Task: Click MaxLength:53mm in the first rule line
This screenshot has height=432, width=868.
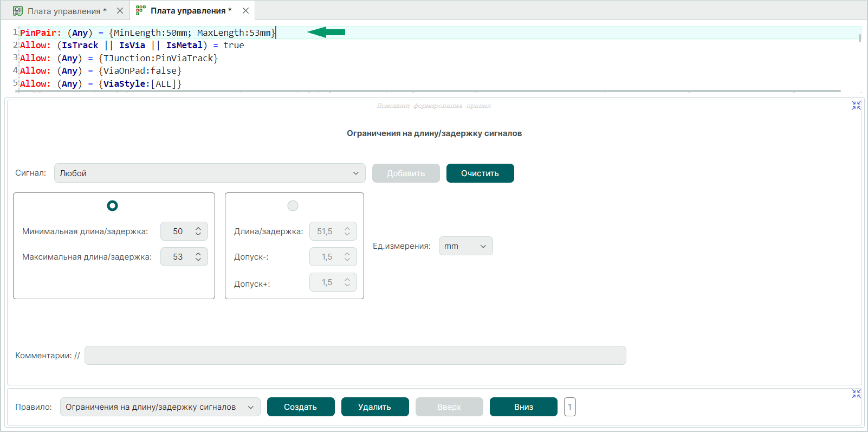Action: click(x=234, y=33)
